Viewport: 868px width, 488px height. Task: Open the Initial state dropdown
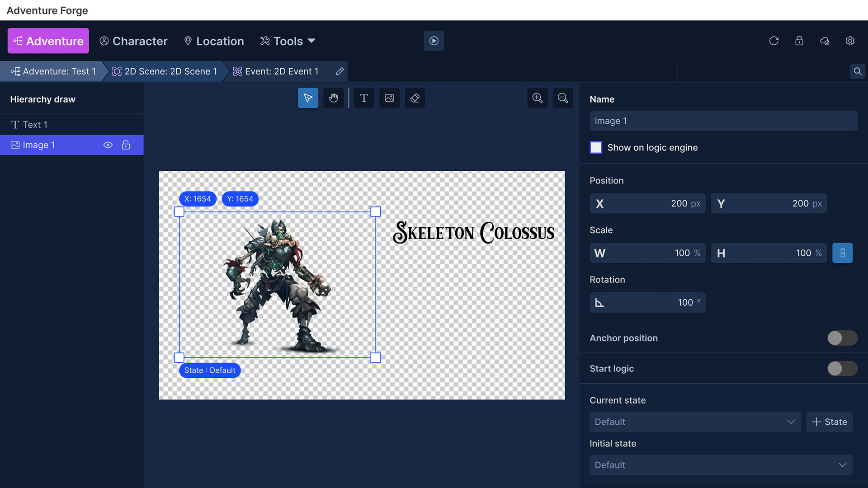tap(721, 465)
